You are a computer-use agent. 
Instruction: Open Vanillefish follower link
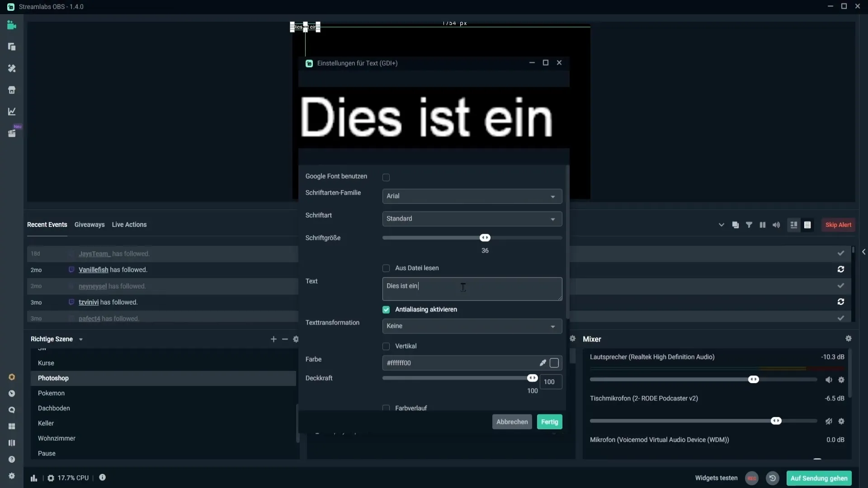click(x=94, y=270)
